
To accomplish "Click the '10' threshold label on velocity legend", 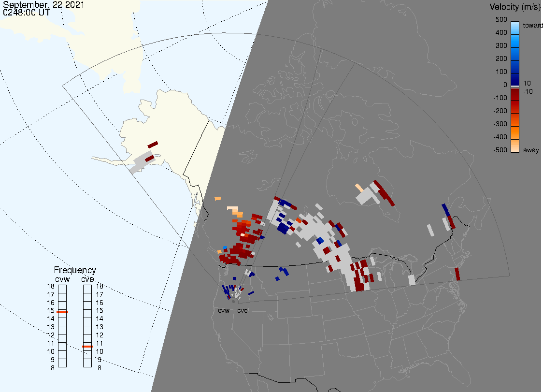I will 527,83.
